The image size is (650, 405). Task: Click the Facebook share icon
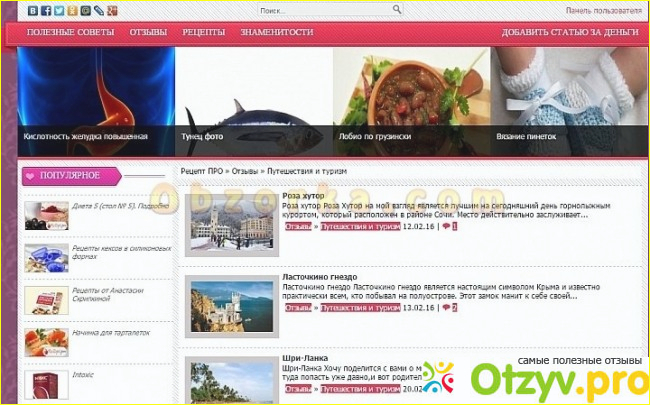46,10
